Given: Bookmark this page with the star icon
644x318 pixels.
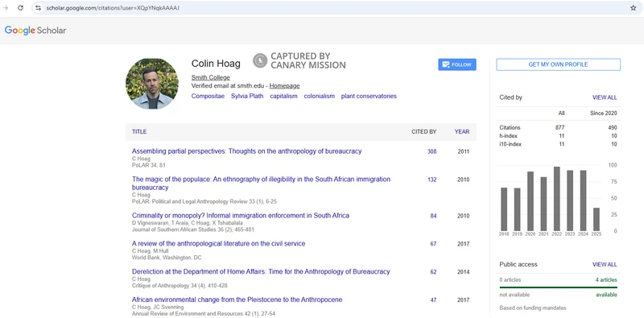Looking at the screenshot, I should (633, 8).
